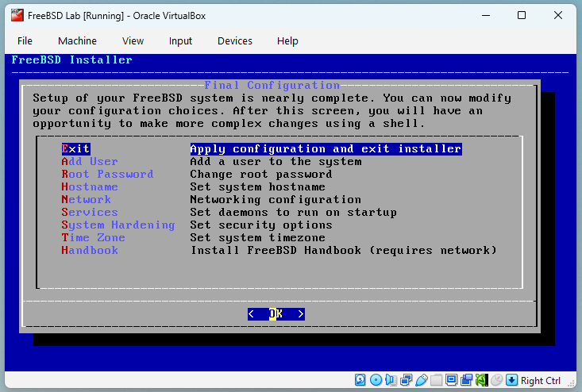This screenshot has width=582, height=392.
Task: Click 'Install FreeBSD Handbook (requires network)' text
Action: (344, 250)
